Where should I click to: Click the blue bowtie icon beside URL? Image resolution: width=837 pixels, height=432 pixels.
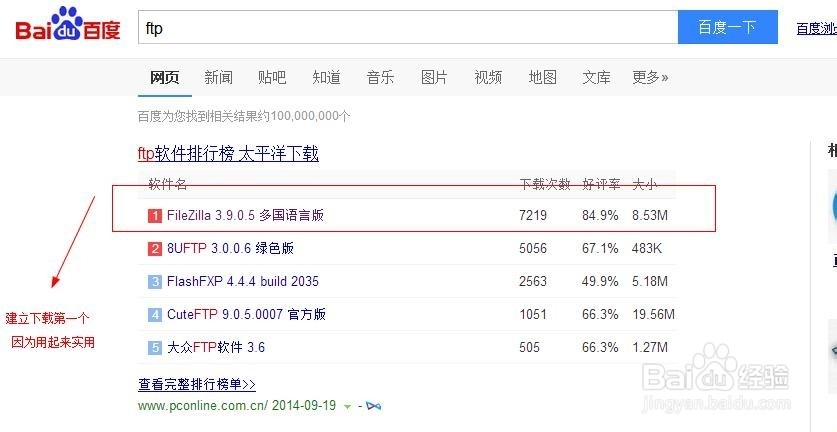(374, 406)
